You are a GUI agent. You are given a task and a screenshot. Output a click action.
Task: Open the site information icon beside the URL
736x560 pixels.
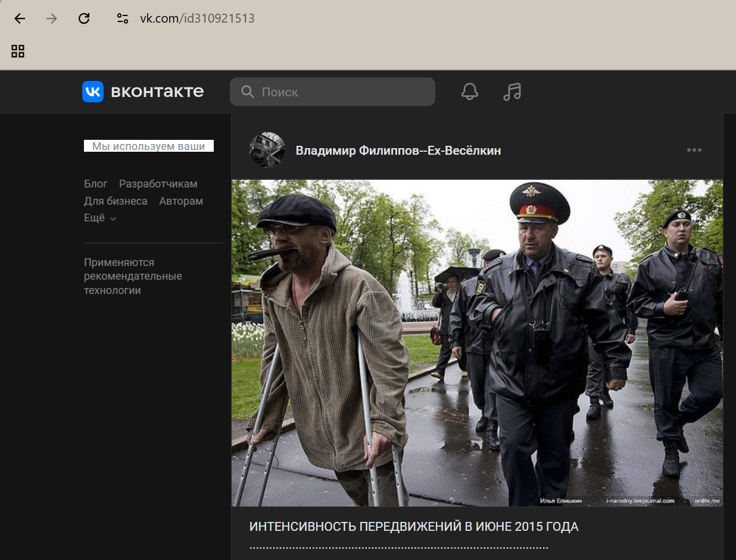tap(123, 18)
